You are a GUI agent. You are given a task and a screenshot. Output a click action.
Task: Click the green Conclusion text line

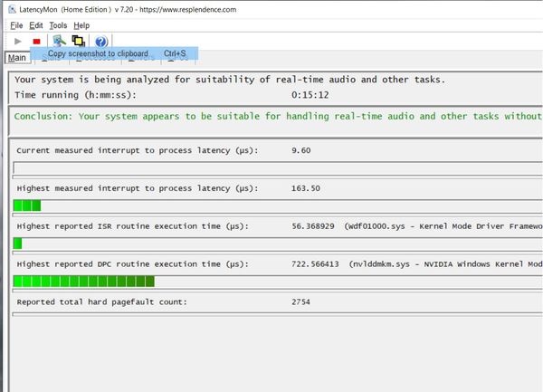click(x=278, y=117)
